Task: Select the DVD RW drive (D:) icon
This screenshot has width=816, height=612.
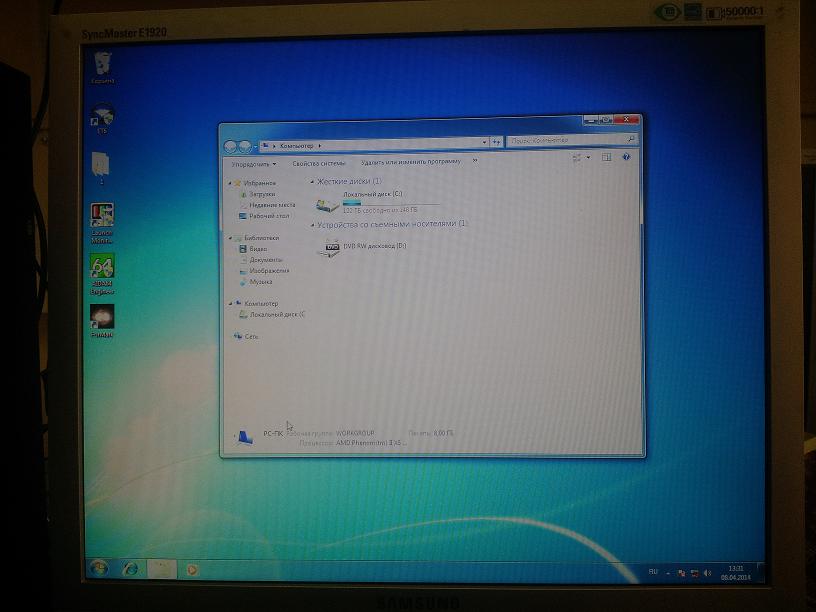Action: point(329,246)
